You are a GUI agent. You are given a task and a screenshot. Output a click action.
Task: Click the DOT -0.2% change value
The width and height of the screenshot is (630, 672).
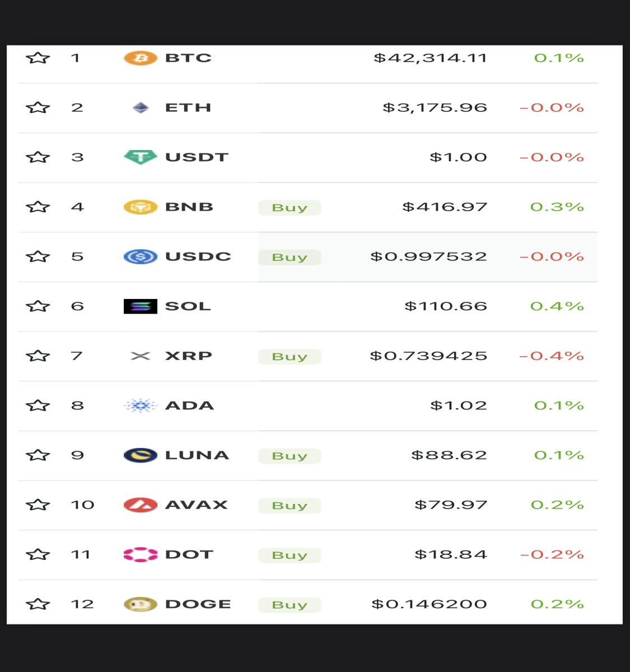click(552, 554)
